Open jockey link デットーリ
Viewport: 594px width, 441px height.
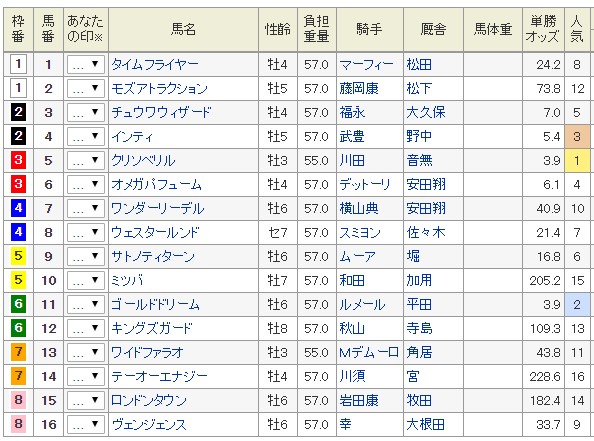click(364, 185)
